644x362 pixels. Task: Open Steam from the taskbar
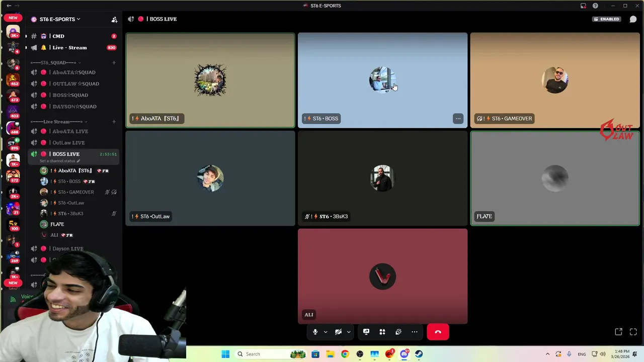[419, 354]
